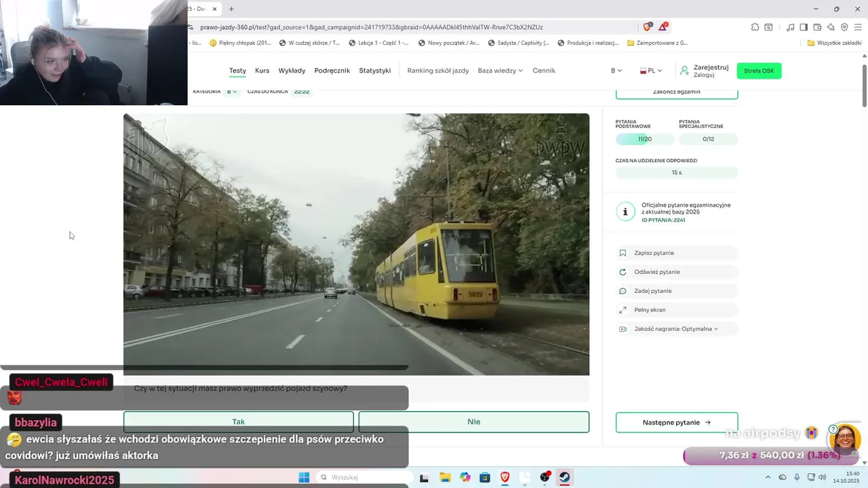Click the 15 s answer time bar

click(677, 173)
